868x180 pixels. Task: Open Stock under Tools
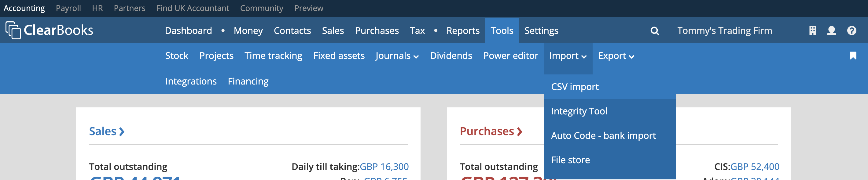(x=177, y=56)
